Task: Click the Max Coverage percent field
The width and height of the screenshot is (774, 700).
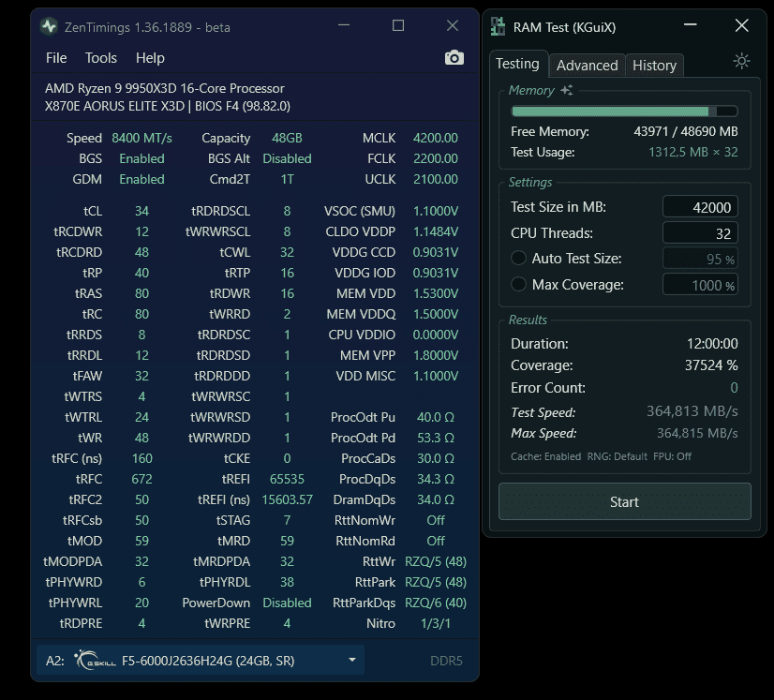Action: [x=700, y=285]
